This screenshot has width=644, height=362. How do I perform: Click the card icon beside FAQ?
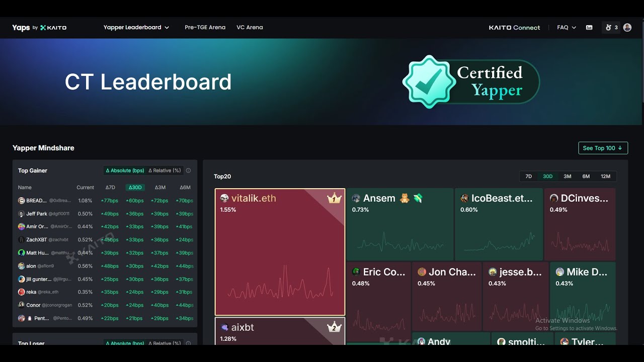pyautogui.click(x=589, y=28)
